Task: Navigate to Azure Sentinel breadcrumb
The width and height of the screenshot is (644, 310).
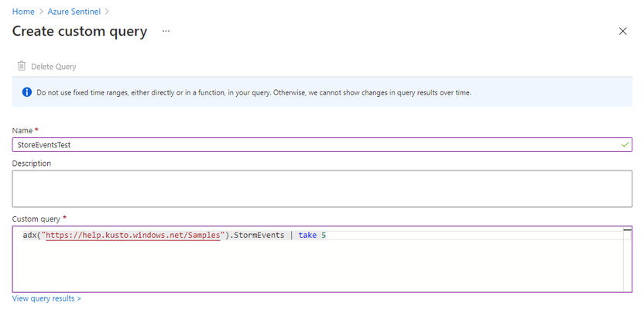Action: (x=74, y=12)
